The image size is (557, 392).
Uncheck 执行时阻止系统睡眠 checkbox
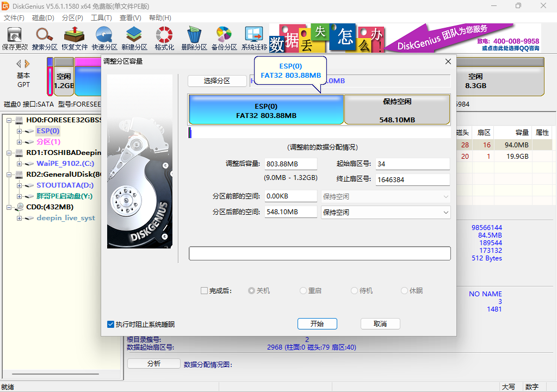coord(110,324)
